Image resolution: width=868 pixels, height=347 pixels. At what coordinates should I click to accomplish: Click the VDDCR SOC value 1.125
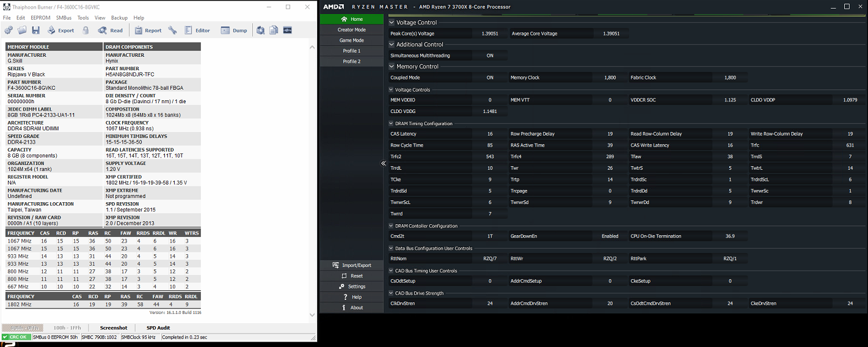click(730, 100)
